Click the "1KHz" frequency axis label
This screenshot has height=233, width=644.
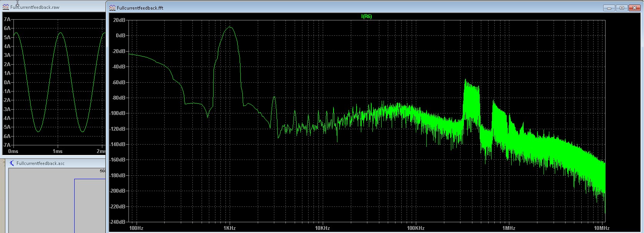(x=230, y=228)
